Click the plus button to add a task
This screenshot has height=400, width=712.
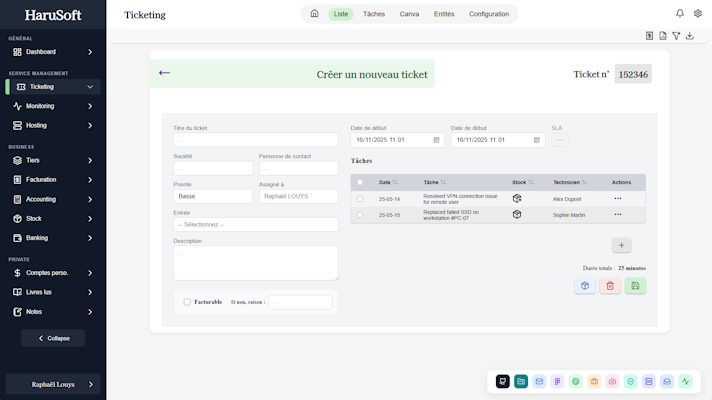coord(621,245)
